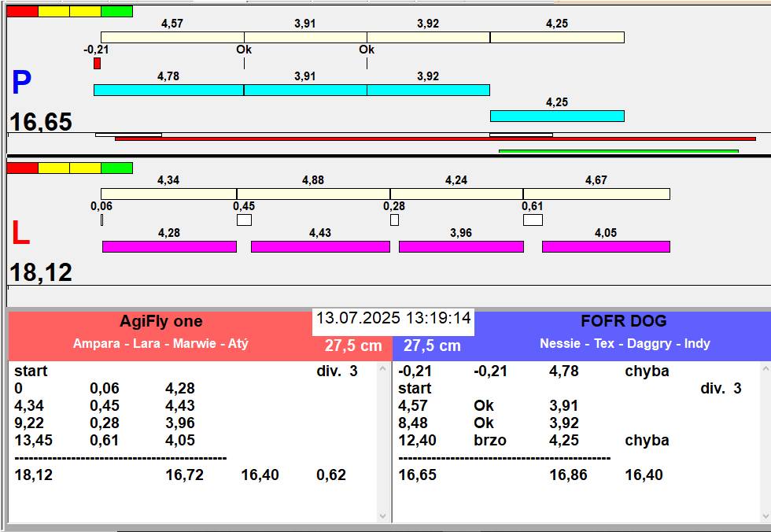
Task: Click div. 3 in the AgiFly one panel
Action: pyautogui.click(x=337, y=371)
